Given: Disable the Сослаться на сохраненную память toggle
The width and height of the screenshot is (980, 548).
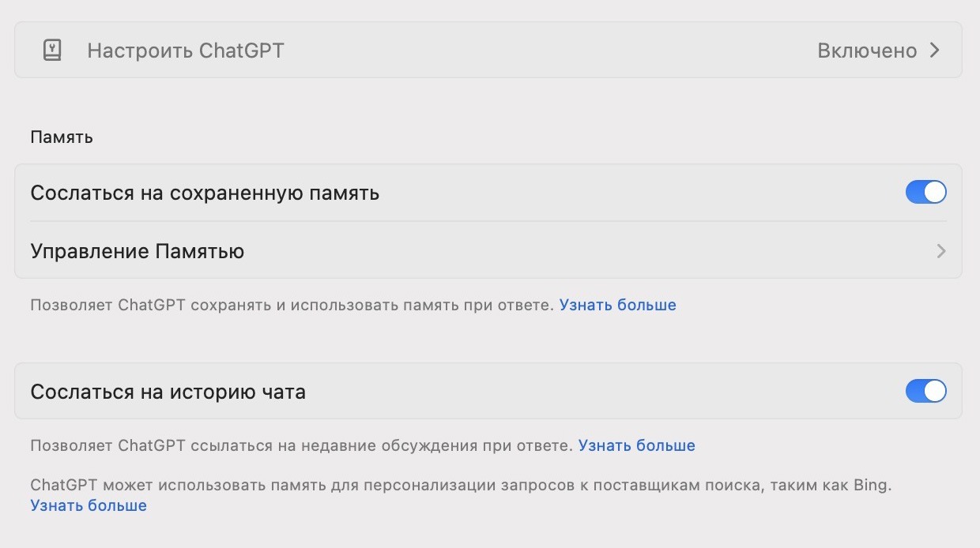Looking at the screenshot, I should (x=925, y=193).
